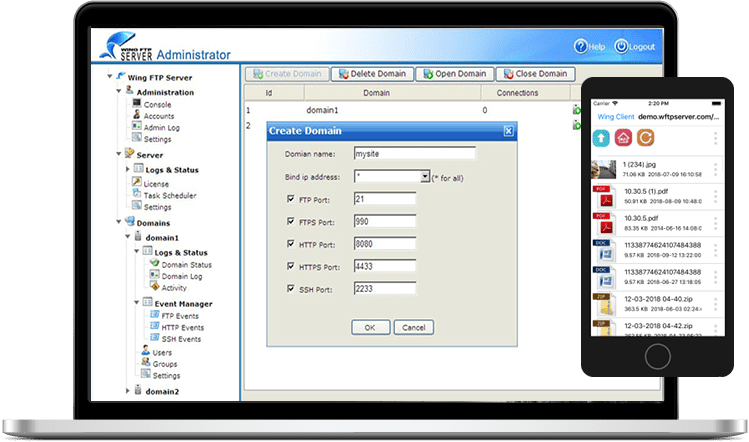Click the Open Domain button
This screenshot has height=442, width=749.
point(454,74)
